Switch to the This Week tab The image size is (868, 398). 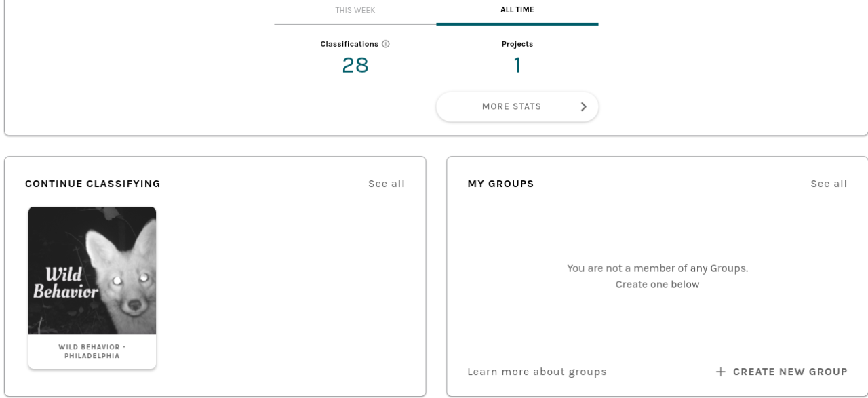pyautogui.click(x=355, y=10)
